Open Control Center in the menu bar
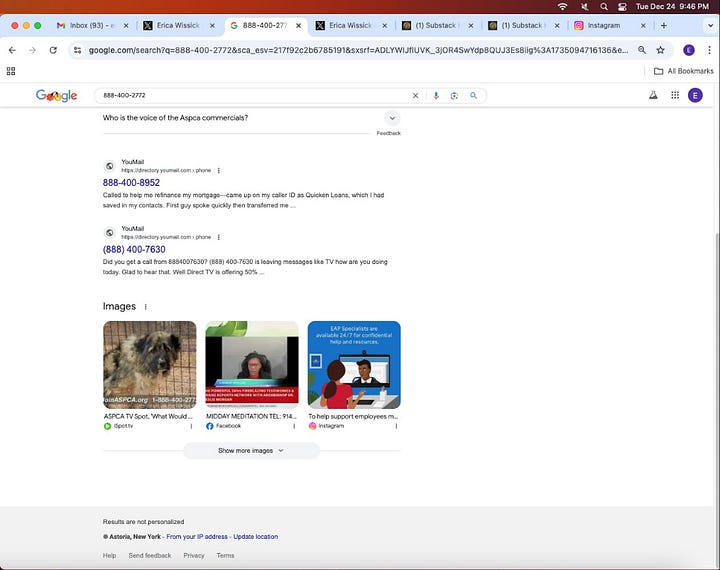 (622, 6)
